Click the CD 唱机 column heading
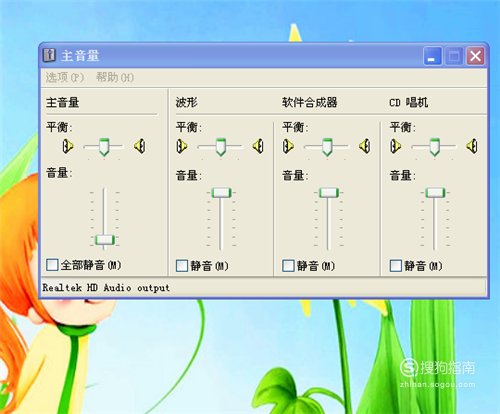This screenshot has height=414, width=500. click(x=409, y=102)
